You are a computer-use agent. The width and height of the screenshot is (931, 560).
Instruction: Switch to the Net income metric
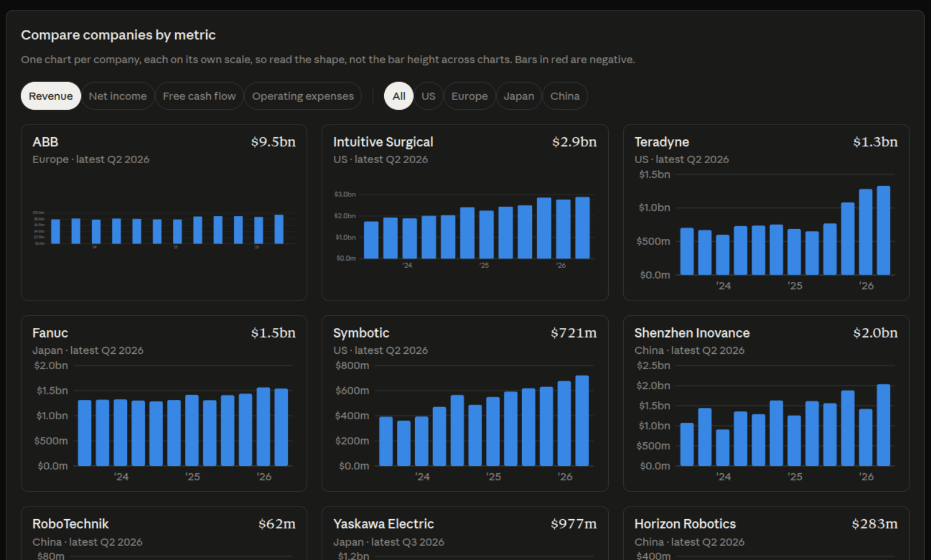(x=118, y=96)
